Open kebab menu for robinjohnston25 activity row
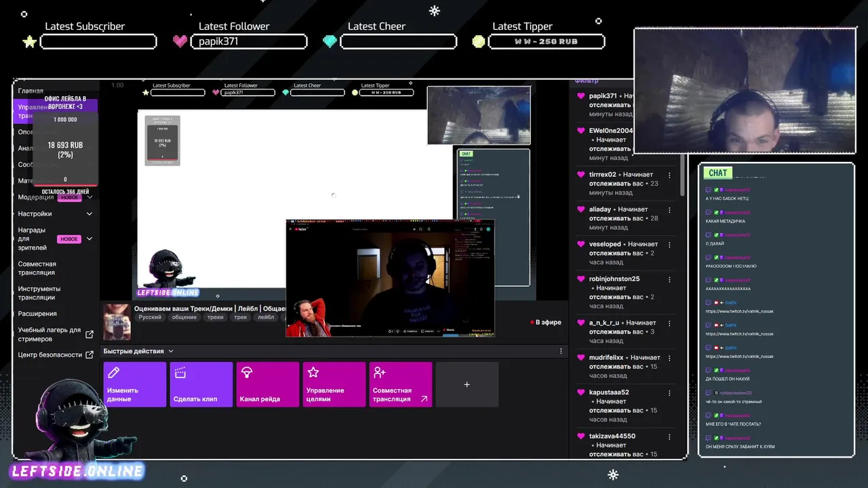868x488 pixels. pyautogui.click(x=669, y=279)
